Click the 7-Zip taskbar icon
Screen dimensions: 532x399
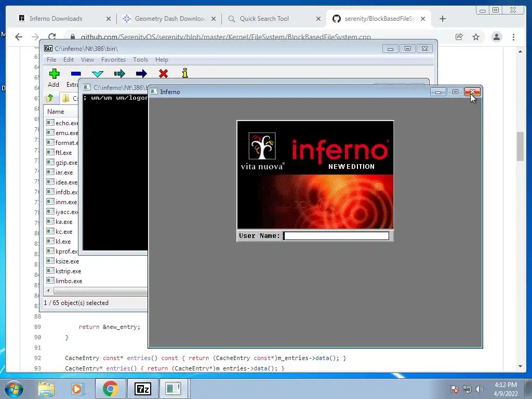point(142,389)
